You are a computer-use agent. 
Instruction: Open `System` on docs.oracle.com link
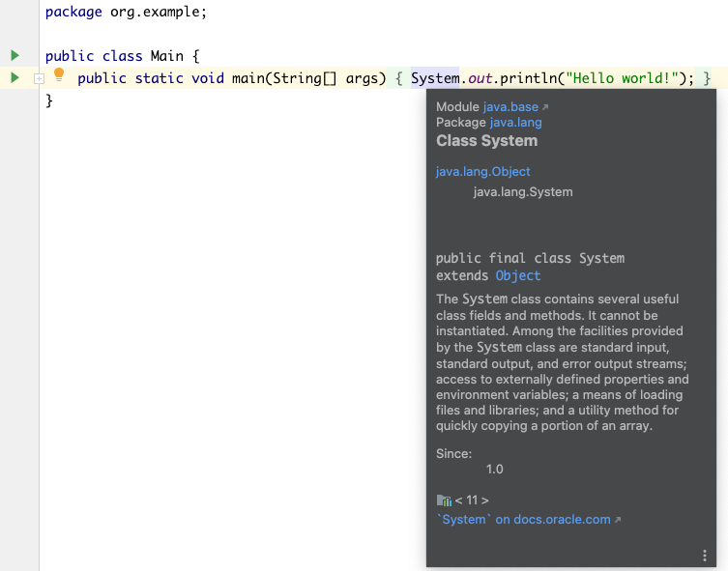pos(524,520)
